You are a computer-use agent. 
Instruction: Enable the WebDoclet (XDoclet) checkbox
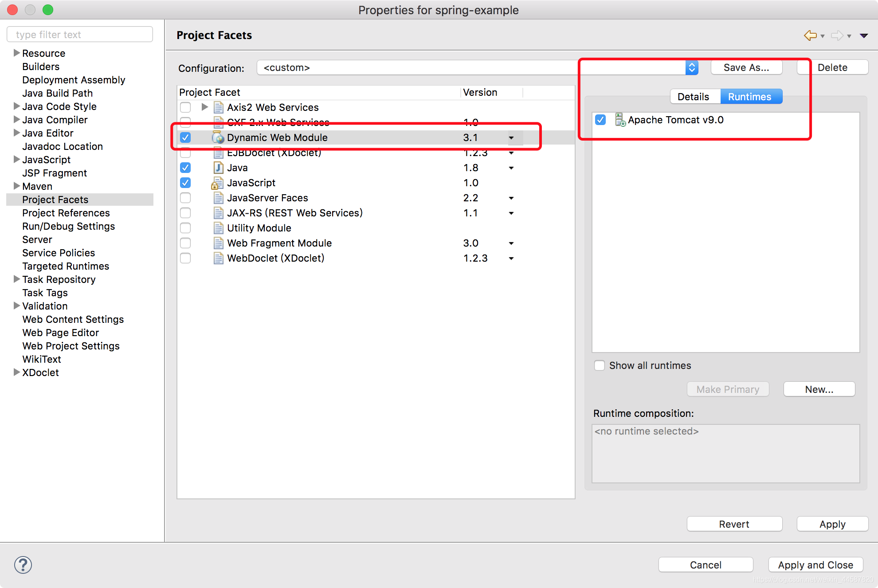185,258
